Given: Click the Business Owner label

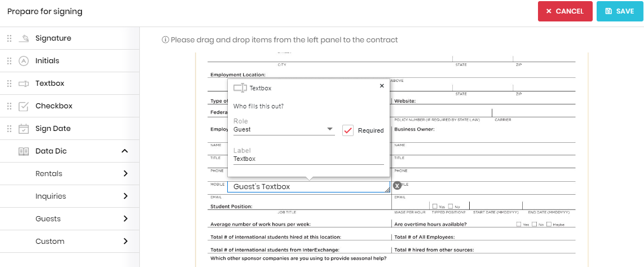Looking at the screenshot, I should tap(414, 129).
